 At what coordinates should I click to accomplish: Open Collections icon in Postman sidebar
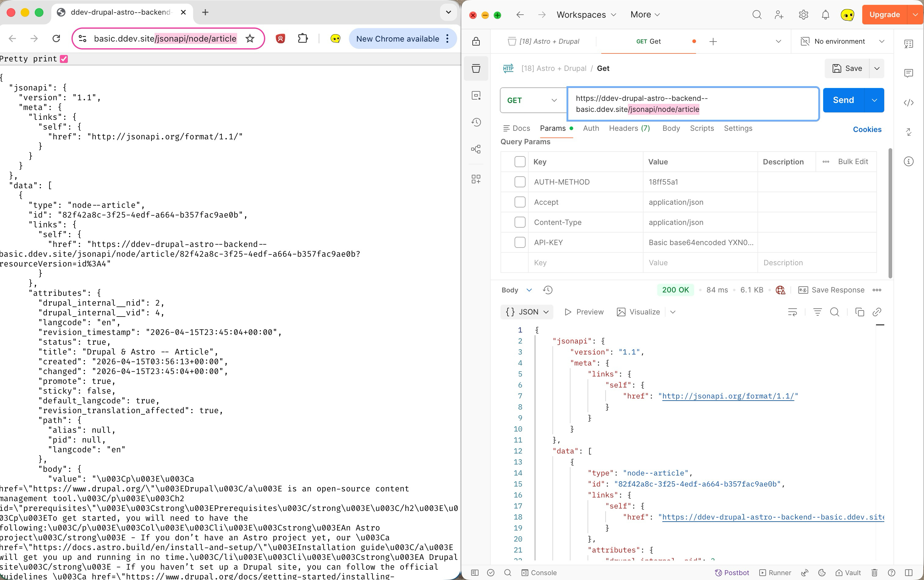[476, 69]
